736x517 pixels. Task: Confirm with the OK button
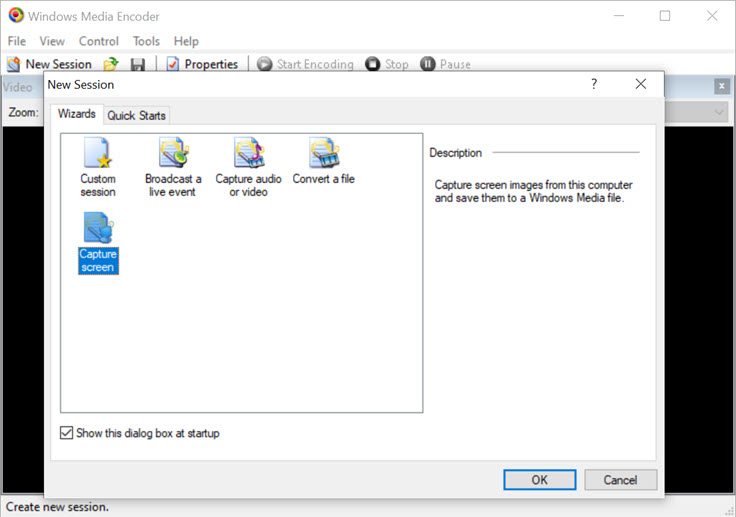(x=539, y=479)
